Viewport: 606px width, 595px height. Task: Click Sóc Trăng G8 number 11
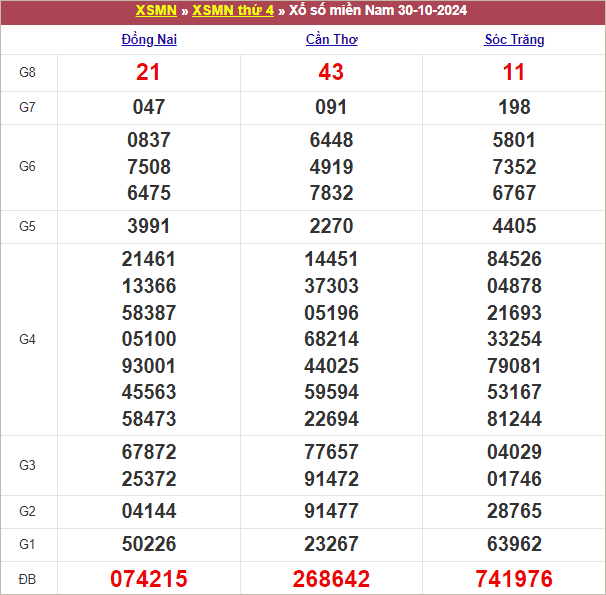pyautogui.click(x=514, y=72)
